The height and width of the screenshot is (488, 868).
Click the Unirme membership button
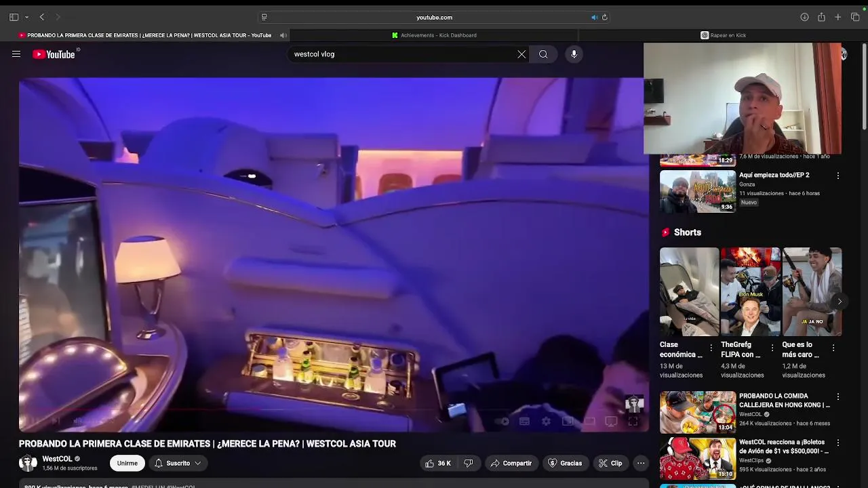click(127, 463)
